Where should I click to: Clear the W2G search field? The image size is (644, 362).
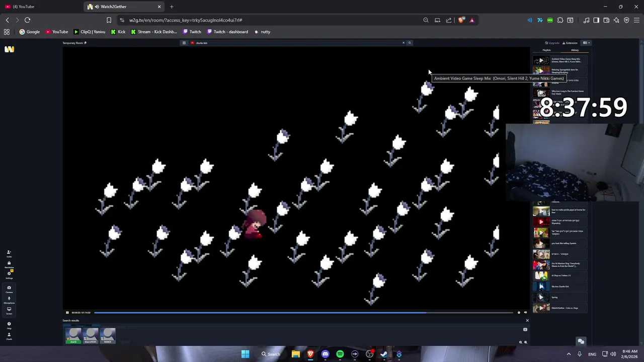(x=403, y=43)
